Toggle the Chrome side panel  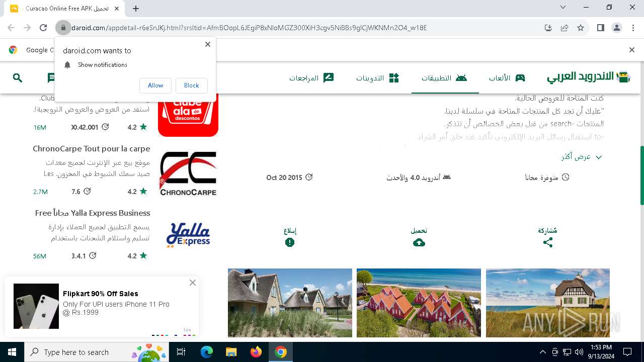click(x=601, y=28)
